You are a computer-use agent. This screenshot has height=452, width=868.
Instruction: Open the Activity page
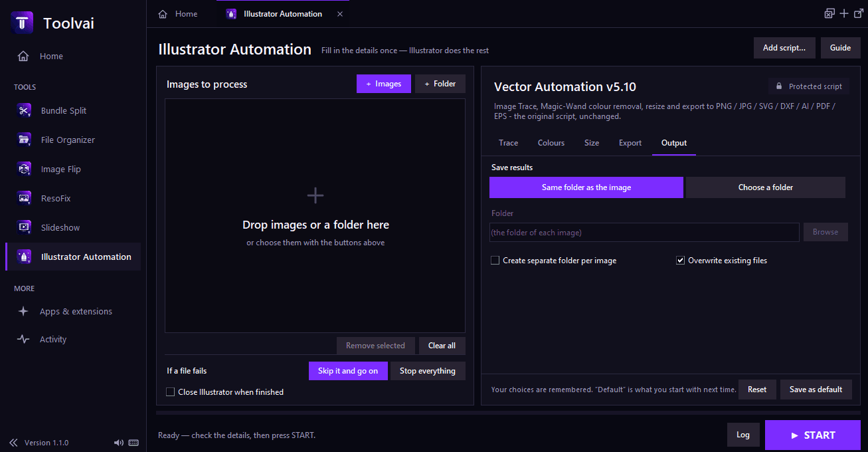(73, 339)
